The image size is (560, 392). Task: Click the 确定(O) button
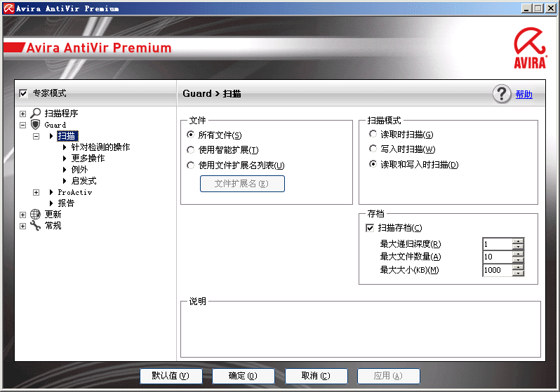(244, 376)
